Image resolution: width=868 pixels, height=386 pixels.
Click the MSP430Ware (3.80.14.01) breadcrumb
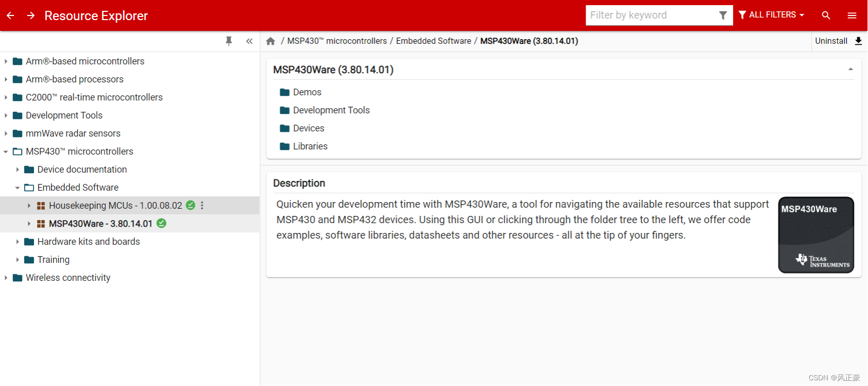(529, 41)
